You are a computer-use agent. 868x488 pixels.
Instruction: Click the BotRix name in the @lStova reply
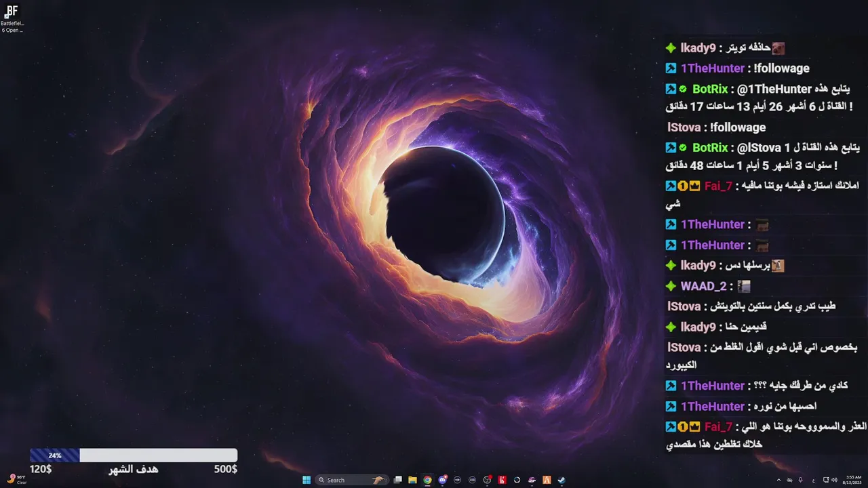click(710, 147)
